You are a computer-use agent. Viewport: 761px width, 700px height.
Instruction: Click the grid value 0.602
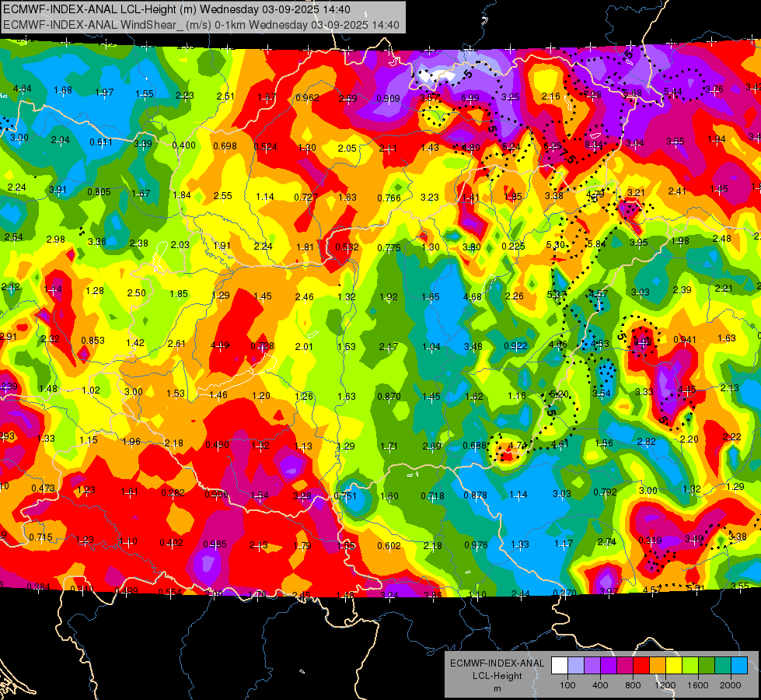[389, 546]
